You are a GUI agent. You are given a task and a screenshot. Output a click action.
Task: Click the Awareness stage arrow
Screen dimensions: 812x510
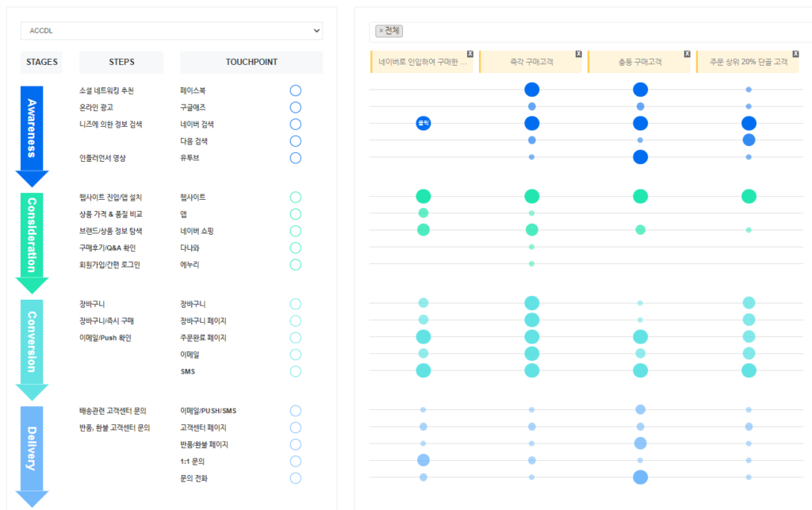point(32,131)
